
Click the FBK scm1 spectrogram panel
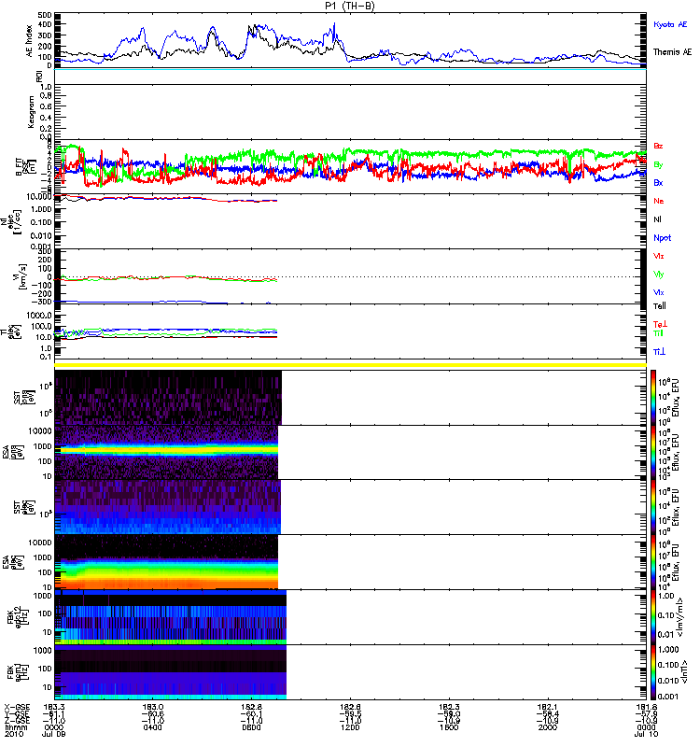(x=171, y=672)
